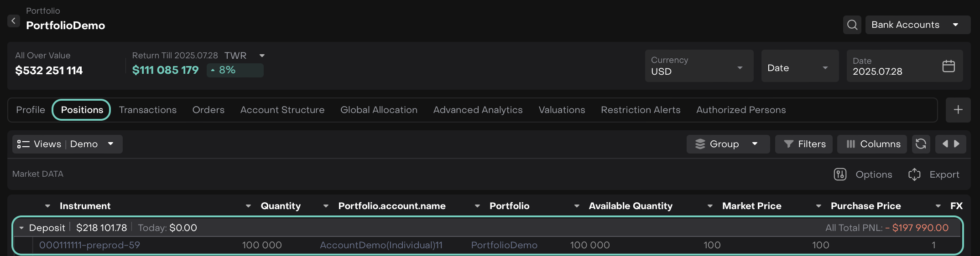Open the Columns chooser button
The height and width of the screenshot is (256, 980).
pos(872,144)
